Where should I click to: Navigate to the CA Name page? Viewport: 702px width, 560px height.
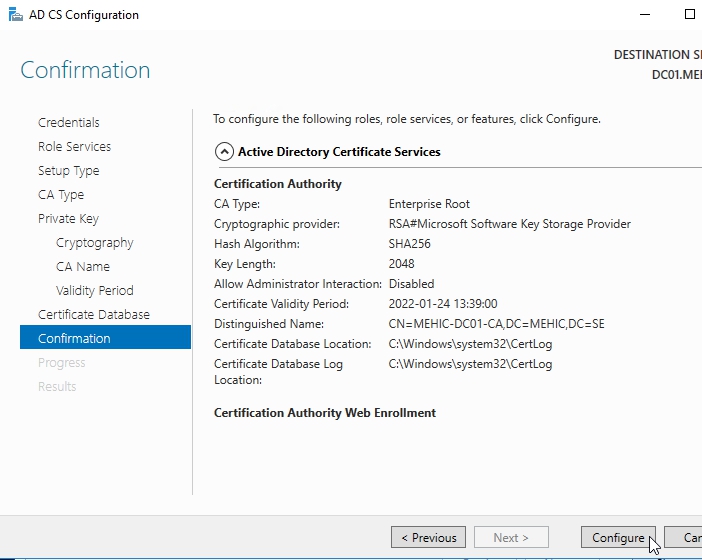coord(83,267)
